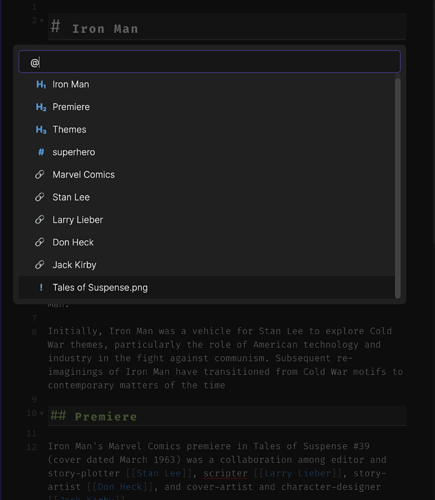Jump to the Premiere heading result

tap(207, 107)
